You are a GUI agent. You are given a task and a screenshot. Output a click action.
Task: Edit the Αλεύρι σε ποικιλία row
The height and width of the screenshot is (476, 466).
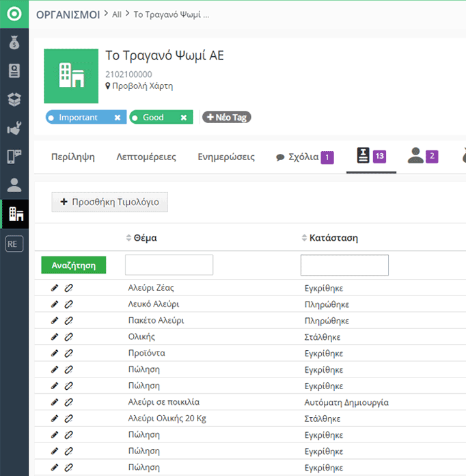tap(55, 402)
